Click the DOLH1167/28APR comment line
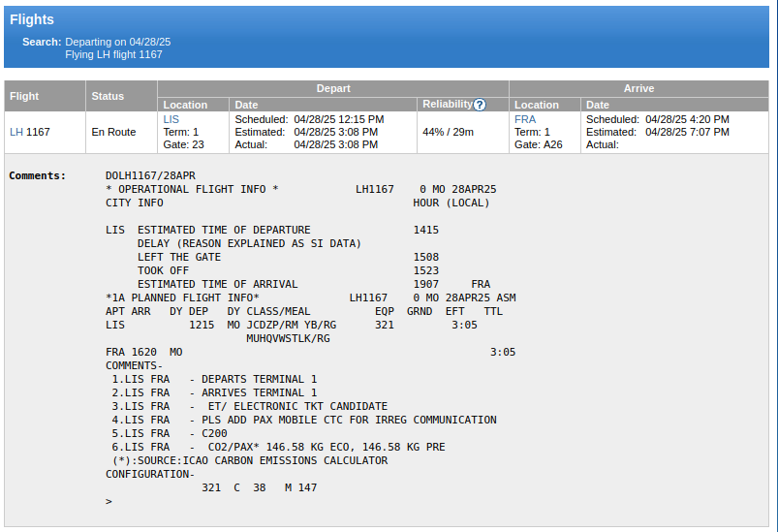Image resolution: width=778 pixels, height=532 pixels. point(150,175)
